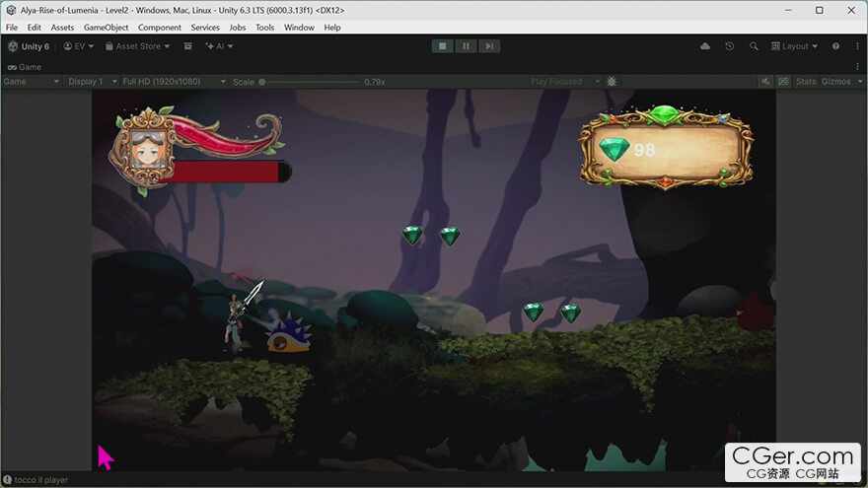The image size is (868, 488).
Task: Show the undo history clock icon
Action: coord(730,46)
